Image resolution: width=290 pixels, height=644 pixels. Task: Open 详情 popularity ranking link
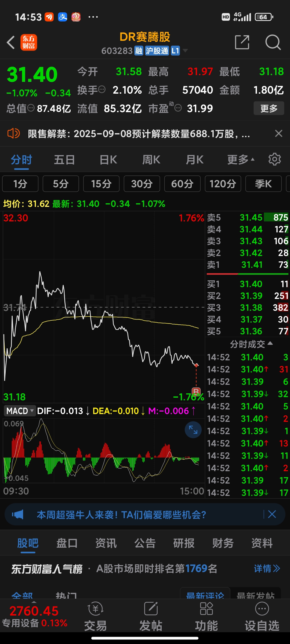pos(267,568)
